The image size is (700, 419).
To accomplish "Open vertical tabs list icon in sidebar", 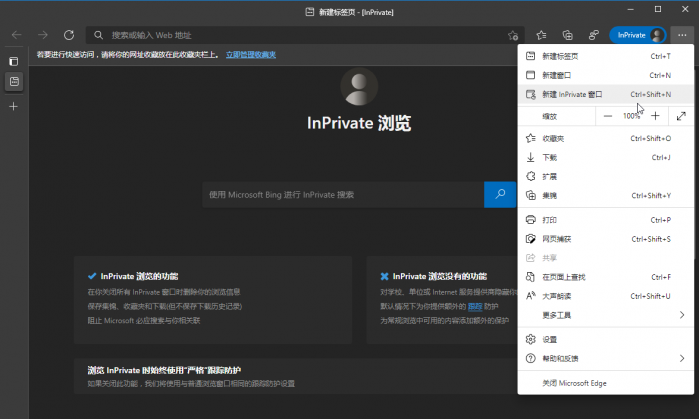I will point(13,80).
